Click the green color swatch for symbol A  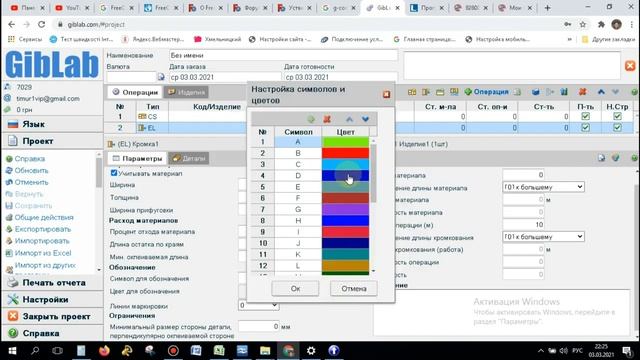pyautogui.click(x=345, y=142)
